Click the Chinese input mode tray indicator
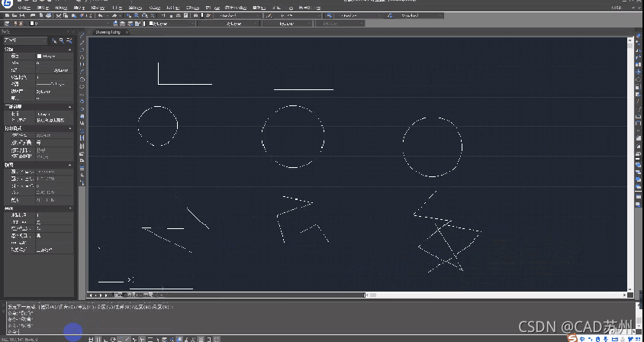Screen dimensions: 644x342 (x=582, y=339)
